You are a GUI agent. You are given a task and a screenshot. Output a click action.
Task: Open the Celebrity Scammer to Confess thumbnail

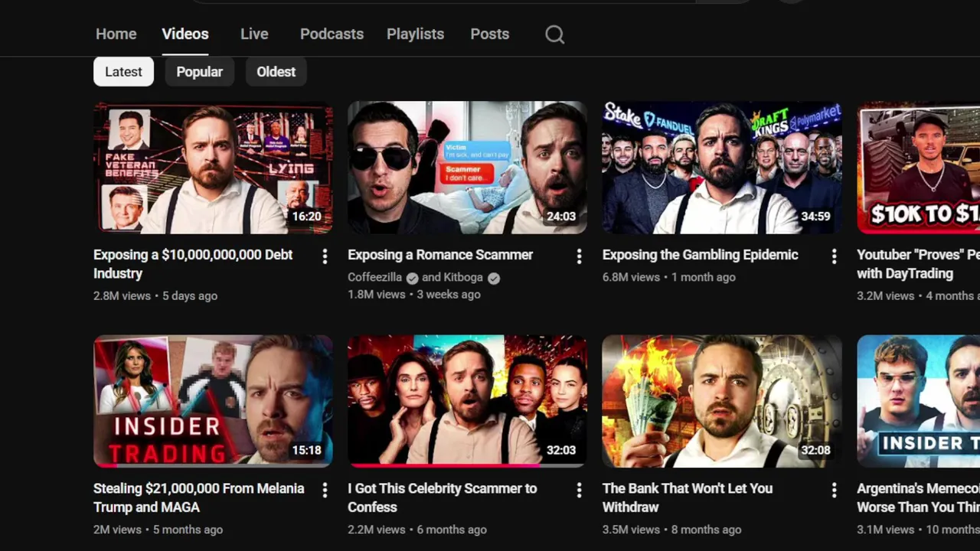[467, 401]
